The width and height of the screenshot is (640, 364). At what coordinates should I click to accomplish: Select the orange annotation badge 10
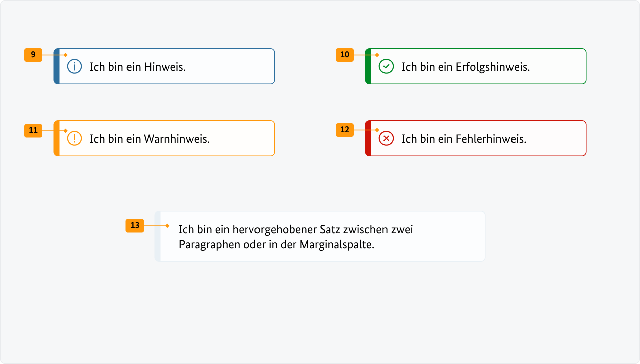[x=345, y=55]
